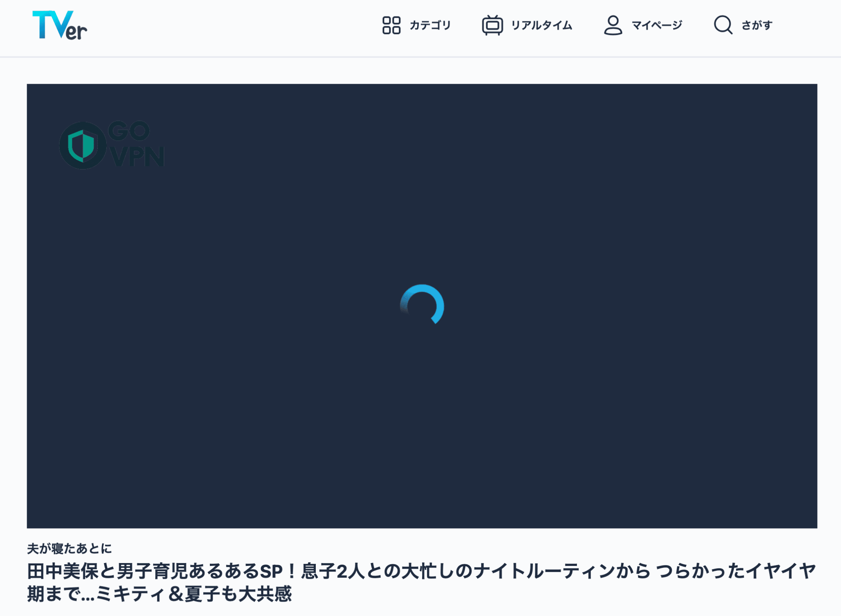The image size is (841, 616).
Task: Click the profile icon in the navigation bar
Action: (613, 25)
